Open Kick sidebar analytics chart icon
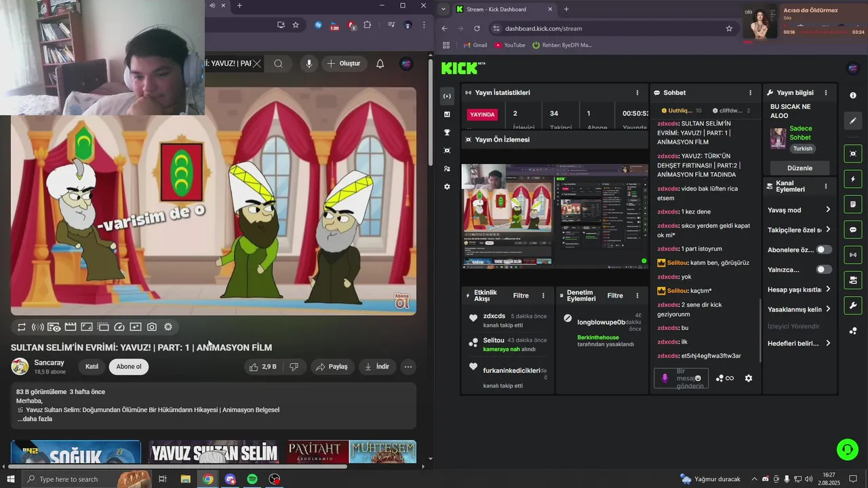This screenshot has height=488, width=868. tap(447, 115)
